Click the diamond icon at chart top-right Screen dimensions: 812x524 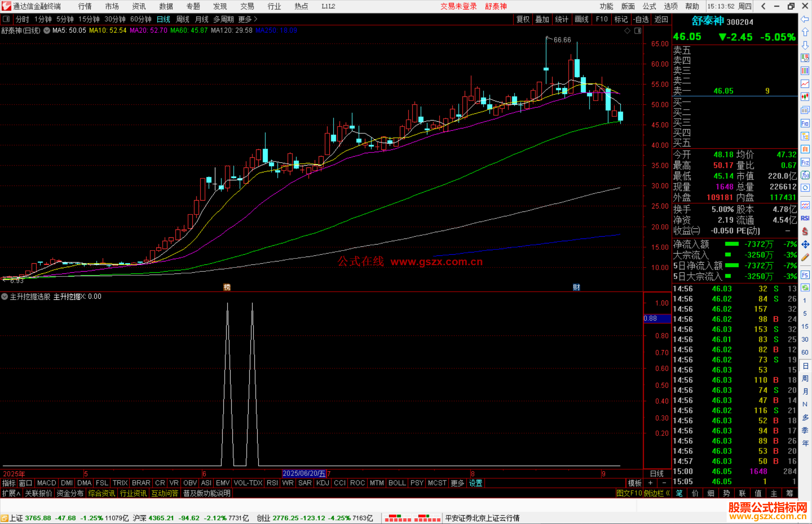coord(627,31)
